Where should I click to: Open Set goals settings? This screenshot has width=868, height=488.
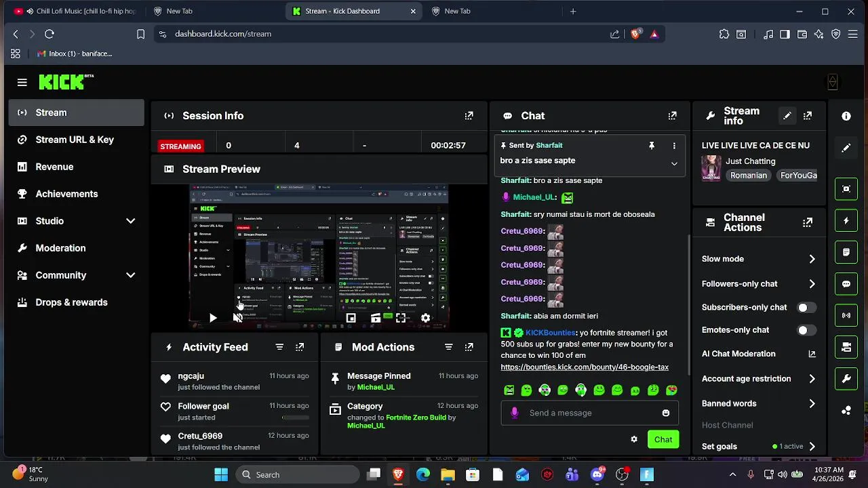[x=759, y=447]
